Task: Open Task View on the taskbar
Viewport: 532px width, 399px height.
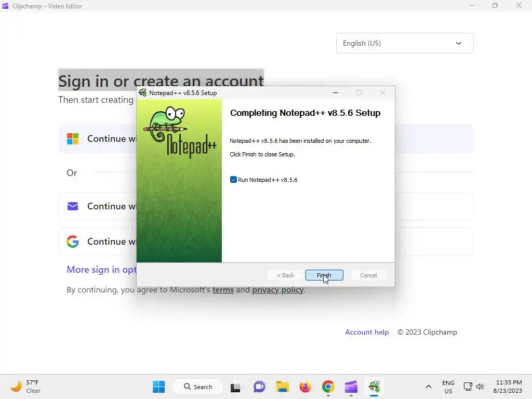Action: (x=235, y=387)
